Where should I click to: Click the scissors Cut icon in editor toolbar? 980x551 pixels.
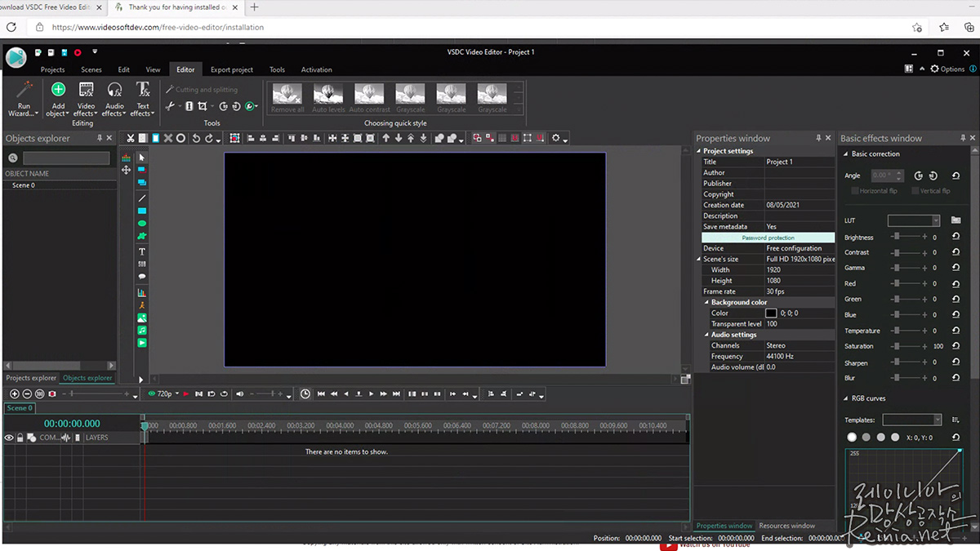(x=130, y=139)
